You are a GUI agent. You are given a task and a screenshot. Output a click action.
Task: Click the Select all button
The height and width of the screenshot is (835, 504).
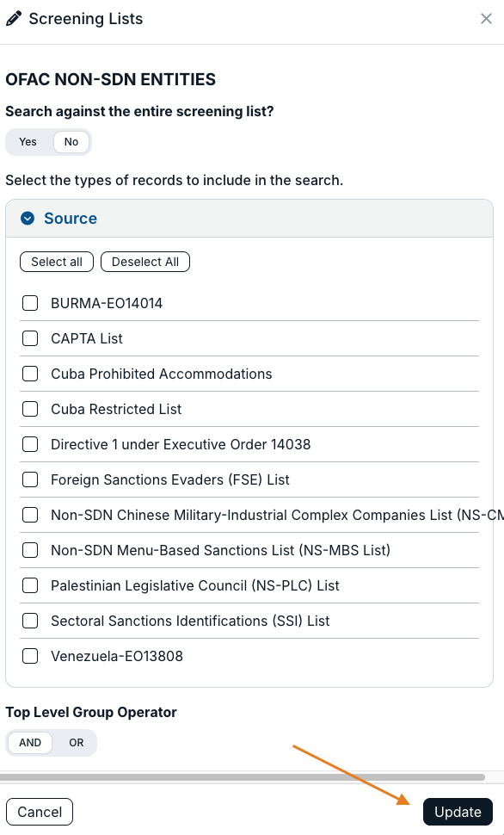(x=57, y=262)
